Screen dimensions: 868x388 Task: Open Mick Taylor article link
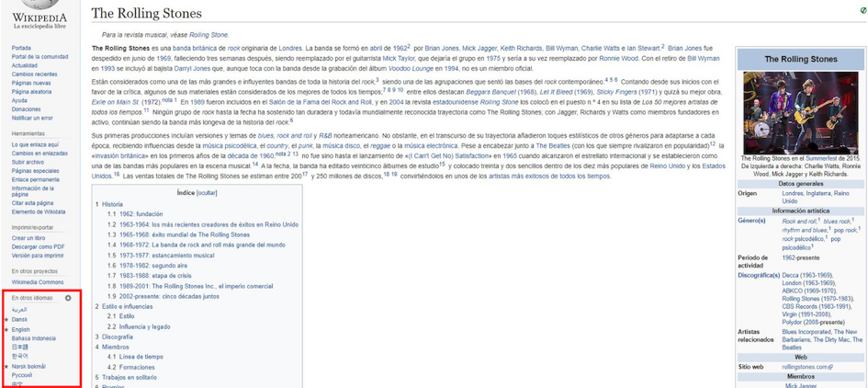pyautogui.click(x=398, y=58)
